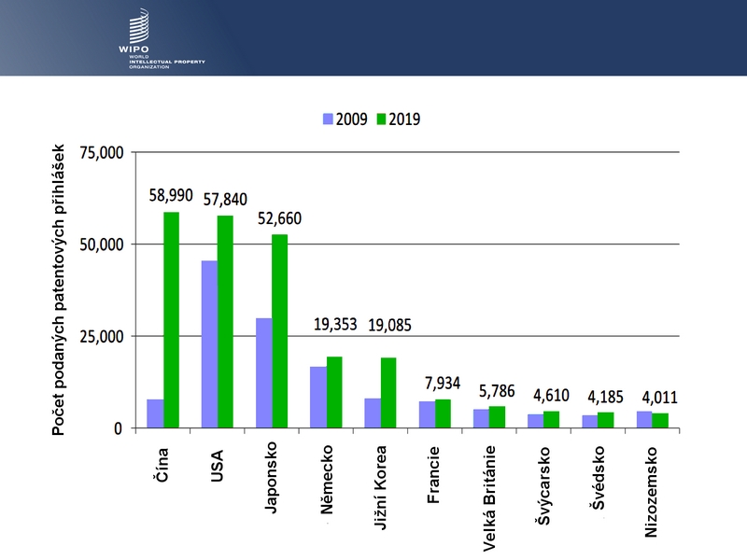Click the 58,990 data label

(x=171, y=195)
